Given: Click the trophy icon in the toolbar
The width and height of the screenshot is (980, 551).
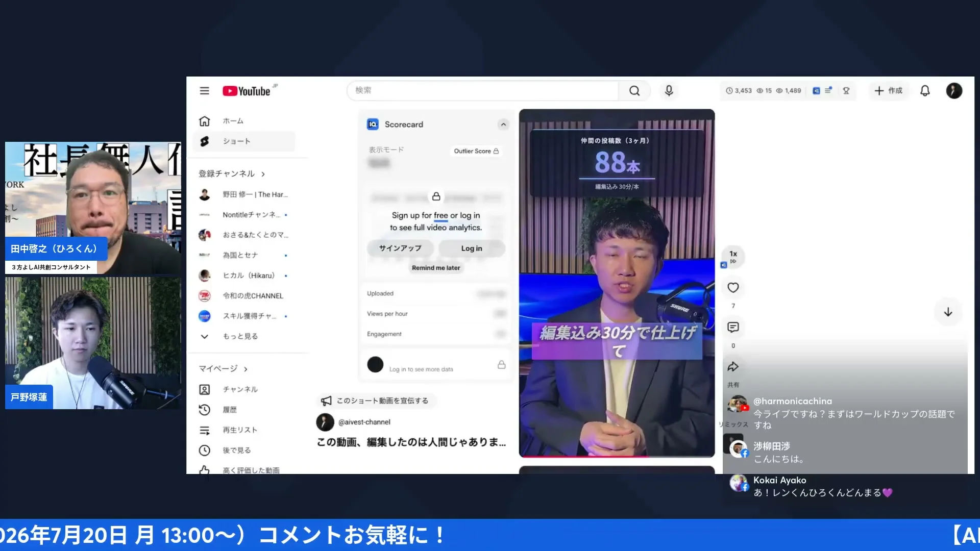Looking at the screenshot, I should pos(846,91).
